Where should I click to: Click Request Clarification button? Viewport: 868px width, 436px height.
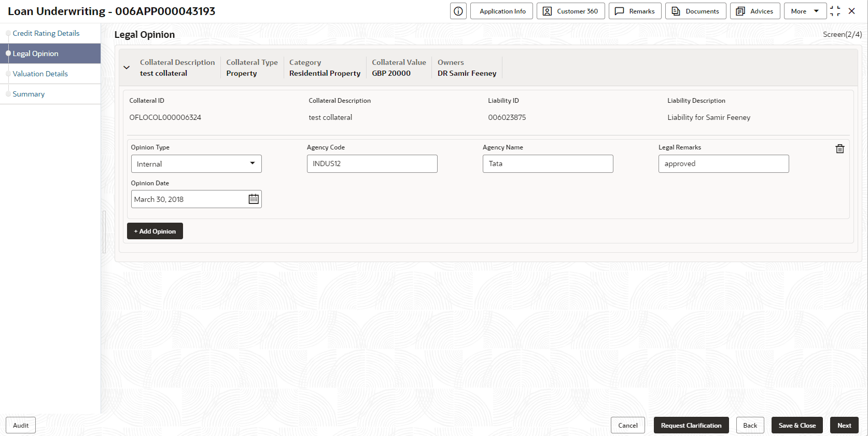point(691,425)
